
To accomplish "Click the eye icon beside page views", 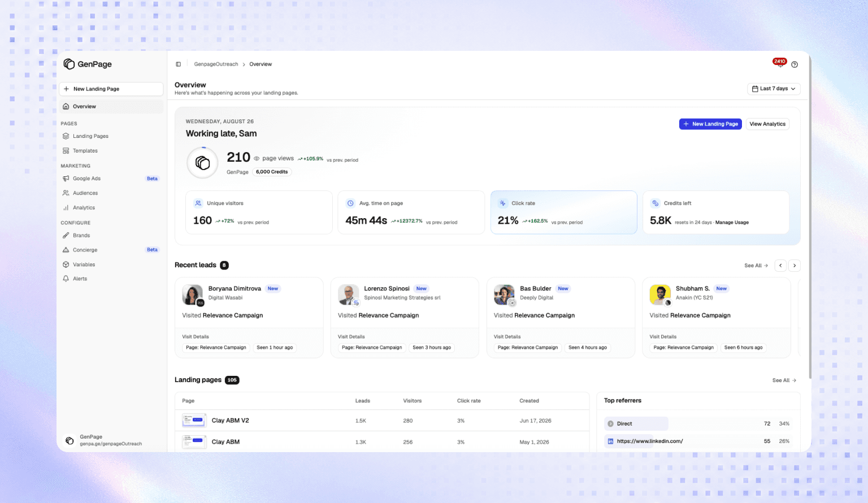I will (x=257, y=159).
